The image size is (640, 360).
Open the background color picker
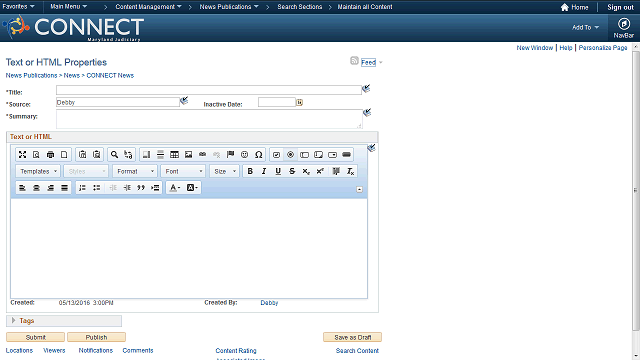click(x=192, y=188)
